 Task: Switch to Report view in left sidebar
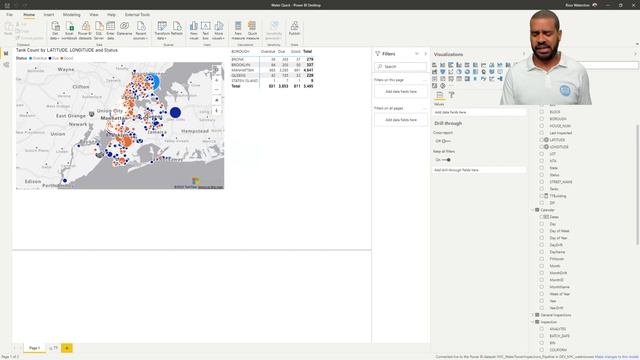(6, 53)
